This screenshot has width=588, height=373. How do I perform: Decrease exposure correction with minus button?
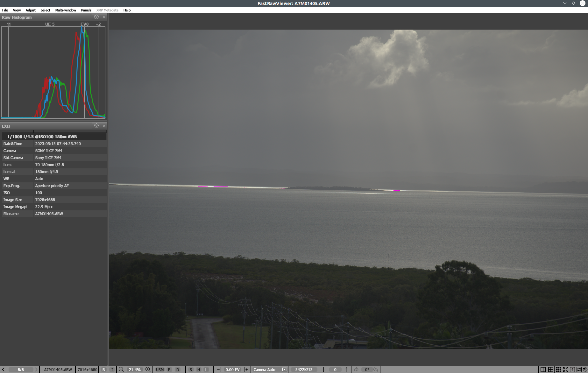(218, 369)
